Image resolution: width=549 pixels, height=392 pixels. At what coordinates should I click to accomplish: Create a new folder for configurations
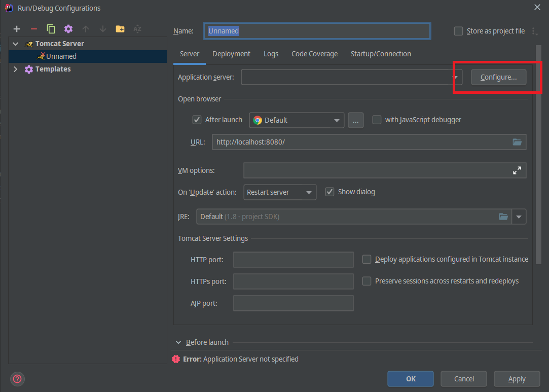[120, 29]
